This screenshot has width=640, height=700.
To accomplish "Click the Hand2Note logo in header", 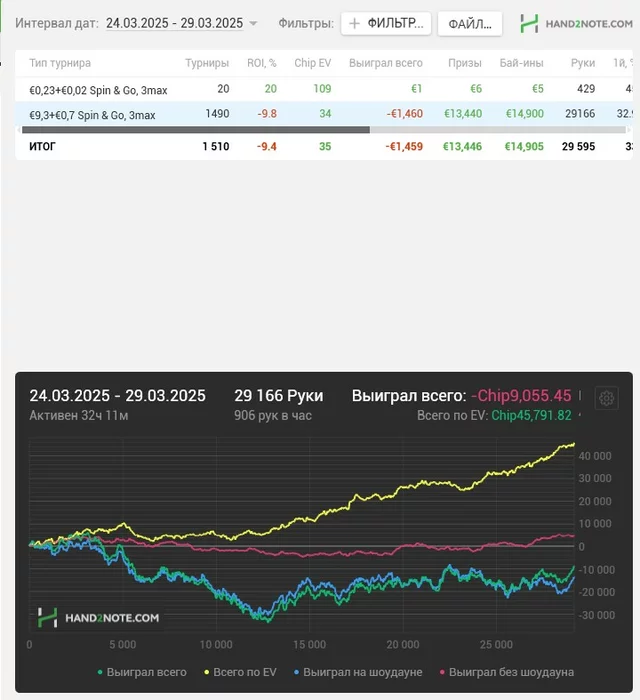I will [576, 24].
